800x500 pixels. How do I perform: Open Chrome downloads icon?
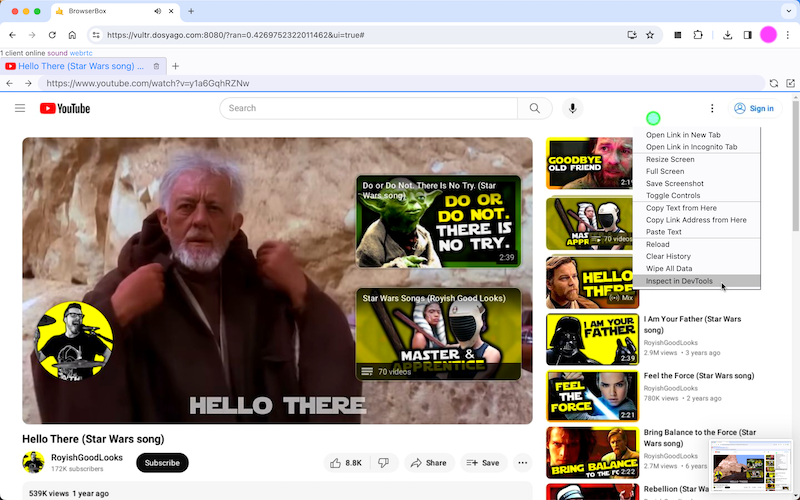pyautogui.click(x=728, y=35)
